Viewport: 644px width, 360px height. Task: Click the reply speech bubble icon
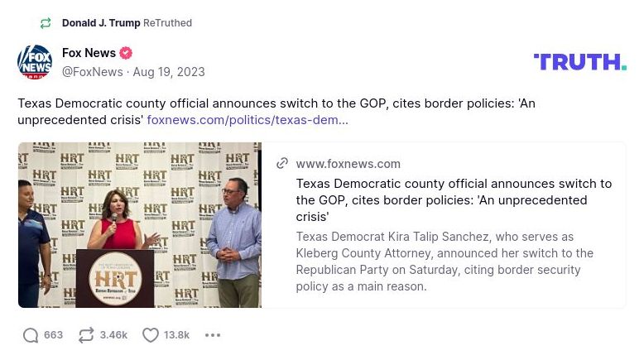point(31,335)
